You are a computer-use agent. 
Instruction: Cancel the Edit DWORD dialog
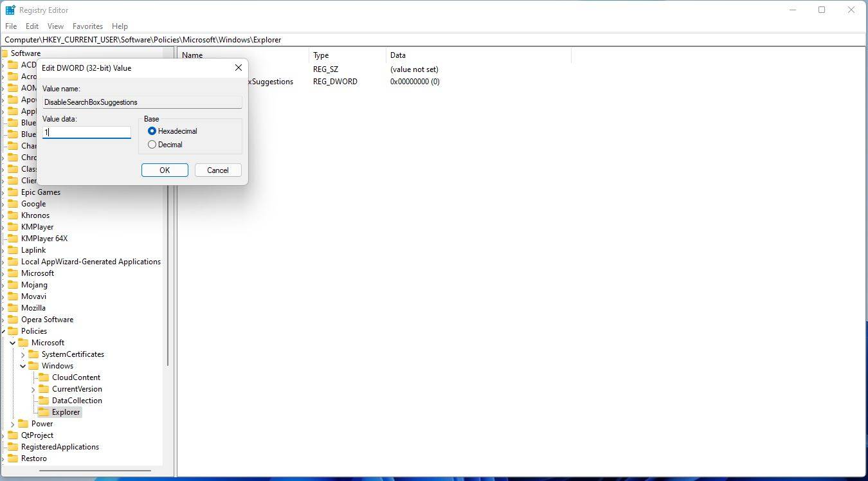[x=217, y=170]
